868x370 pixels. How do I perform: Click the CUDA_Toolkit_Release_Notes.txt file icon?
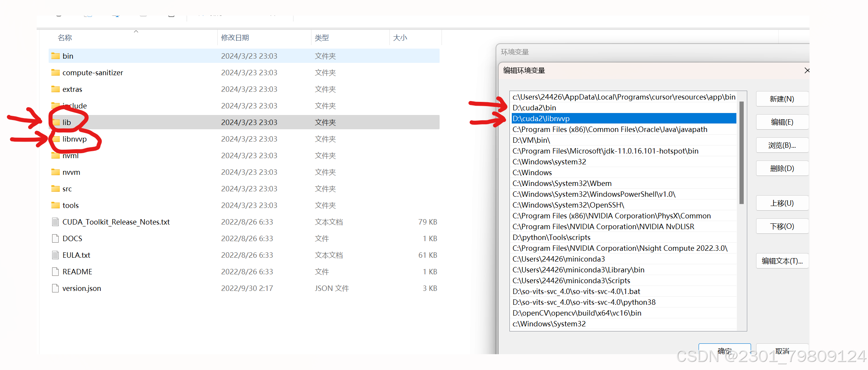(x=56, y=222)
